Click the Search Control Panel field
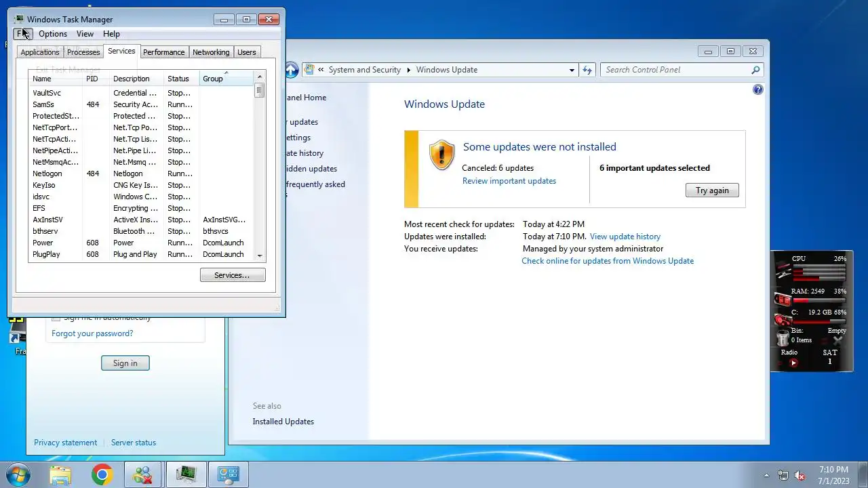Screen dimensions: 868x488 pyautogui.click(x=680, y=70)
